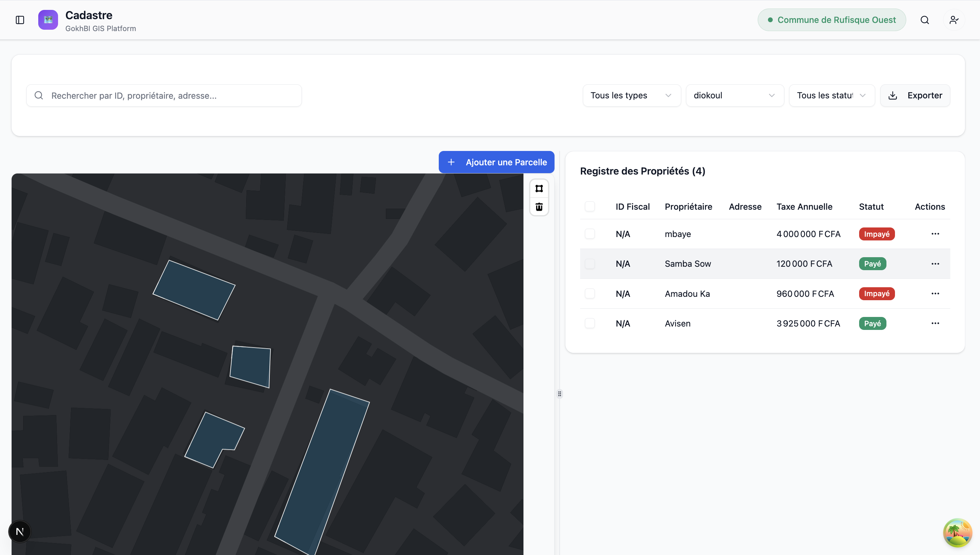Check the select-all checkbox in table header
The width and height of the screenshot is (980, 555).
(589, 207)
